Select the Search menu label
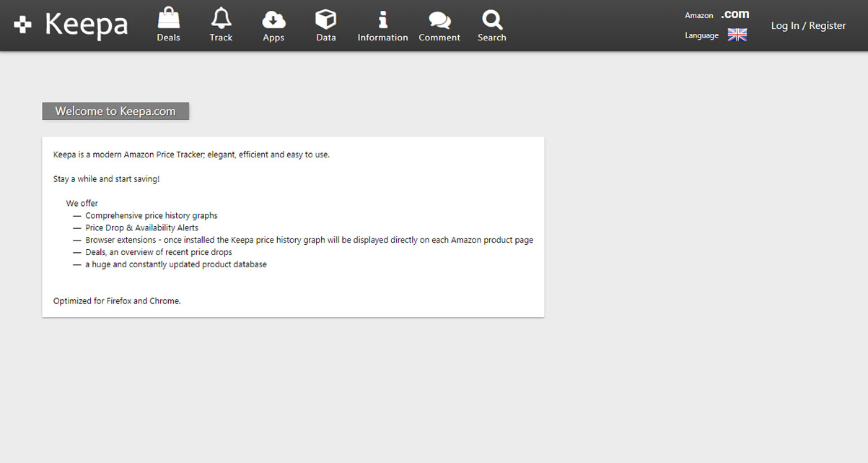This screenshot has height=463, width=868. 492,38
